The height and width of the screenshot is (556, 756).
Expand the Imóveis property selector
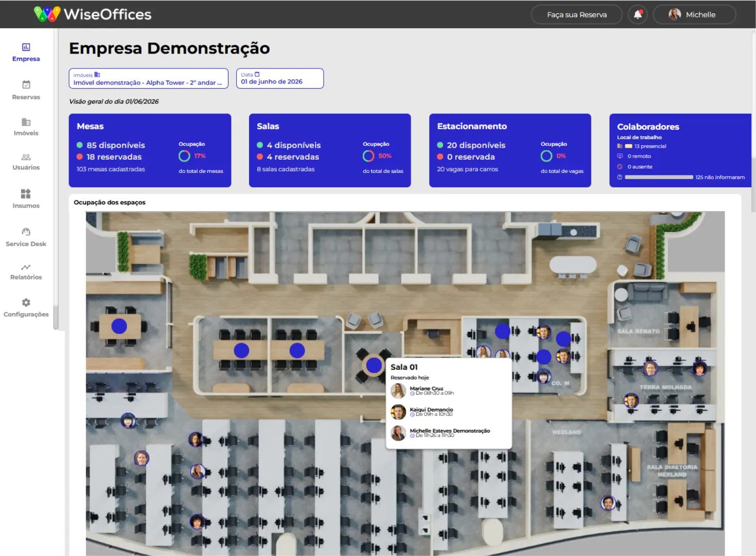pyautogui.click(x=149, y=79)
